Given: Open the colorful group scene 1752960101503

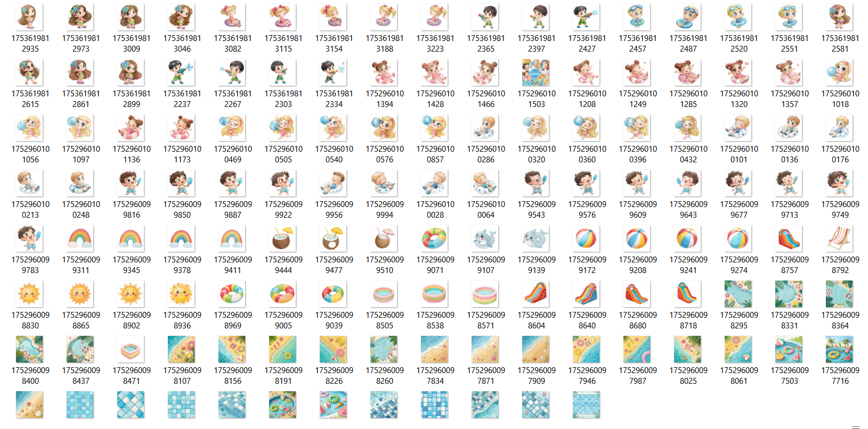Looking at the screenshot, I should pos(536,73).
